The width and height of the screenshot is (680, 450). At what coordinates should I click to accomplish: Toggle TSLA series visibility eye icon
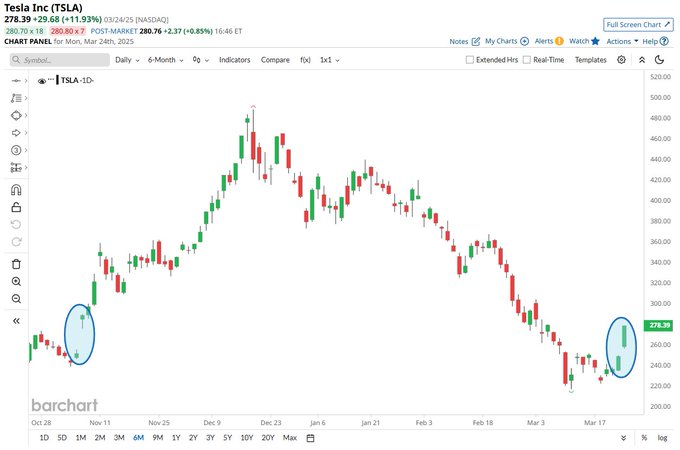click(42, 81)
